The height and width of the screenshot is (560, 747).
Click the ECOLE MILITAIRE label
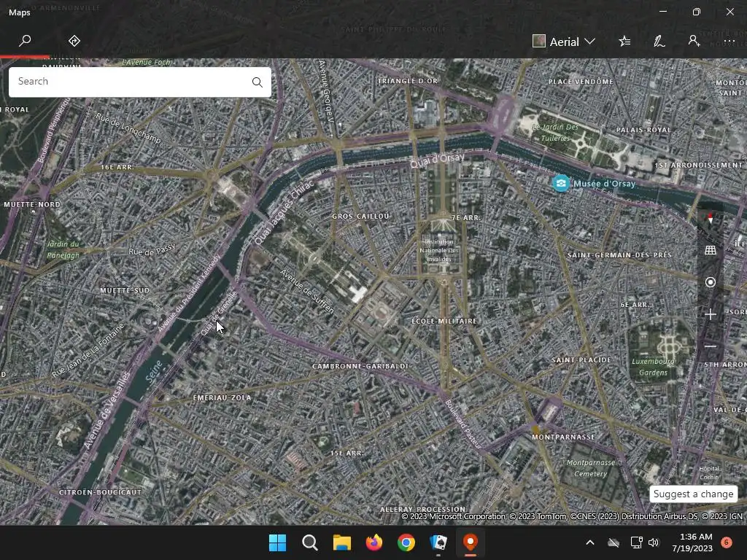(444, 322)
